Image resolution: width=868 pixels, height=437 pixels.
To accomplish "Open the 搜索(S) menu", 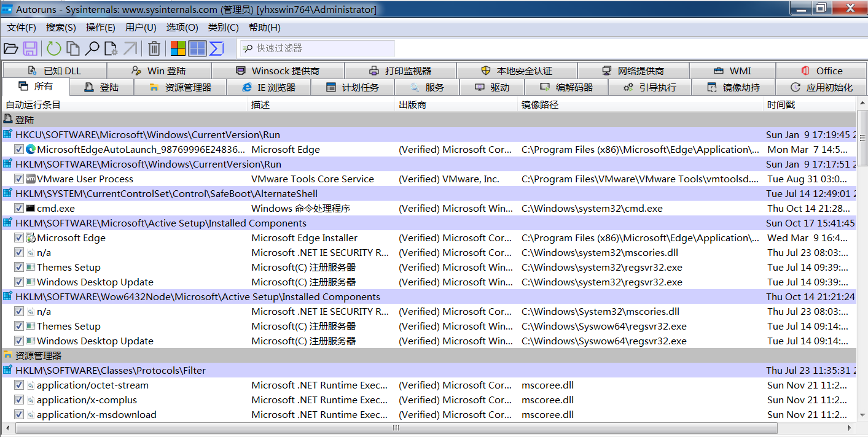I will pyautogui.click(x=61, y=28).
